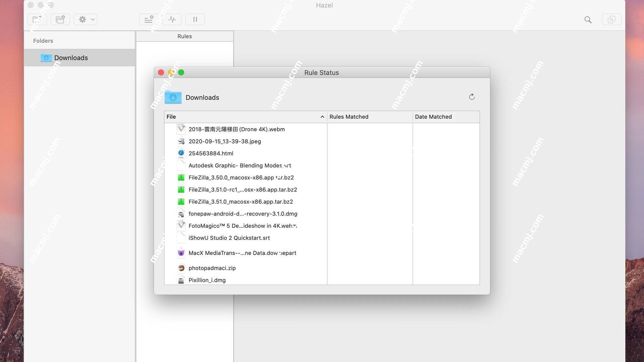Click the pause icon in Hazel toolbar

coord(195,19)
